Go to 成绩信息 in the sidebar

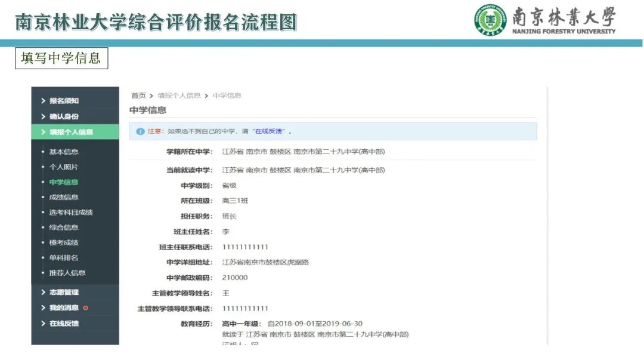[64, 197]
